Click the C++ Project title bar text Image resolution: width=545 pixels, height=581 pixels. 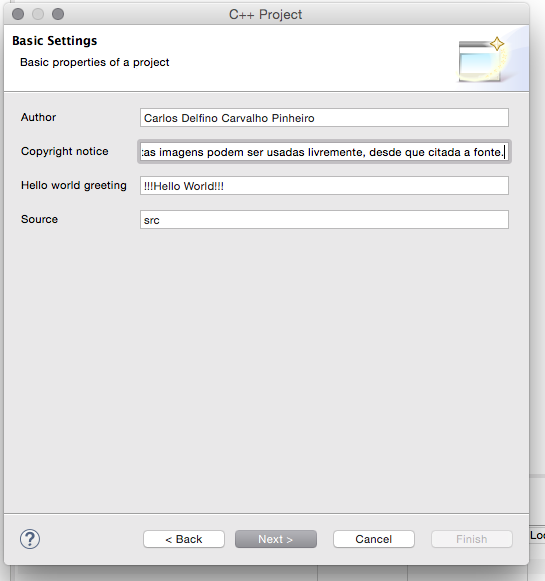(265, 14)
